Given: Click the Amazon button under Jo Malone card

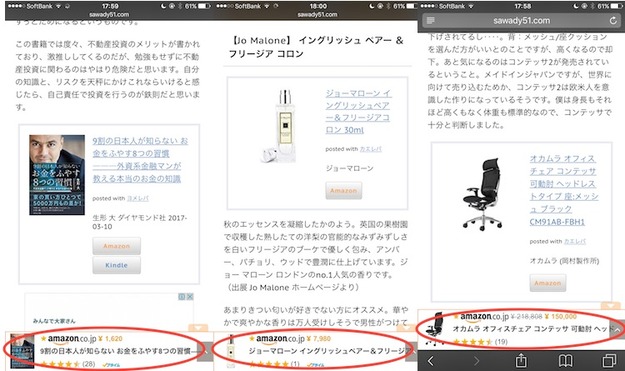Looking at the screenshot, I should point(344,190).
